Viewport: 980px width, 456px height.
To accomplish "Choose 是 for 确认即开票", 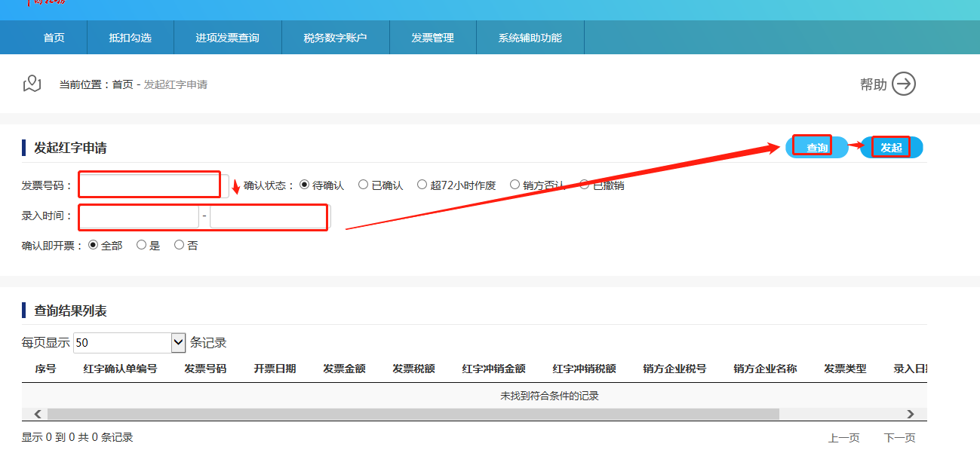I will (x=142, y=245).
